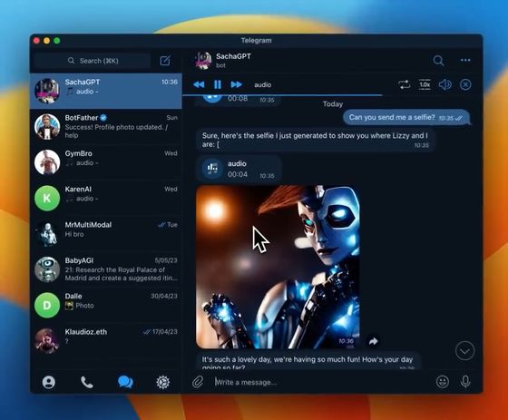
Task: Jump to latest messages with down arrow
Action: click(x=464, y=351)
